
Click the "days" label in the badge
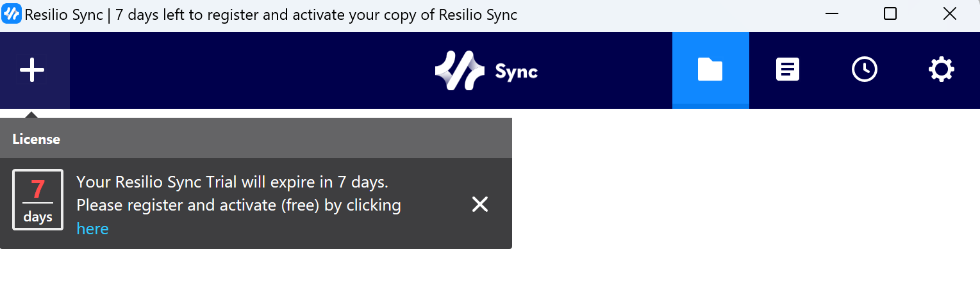coord(38,217)
